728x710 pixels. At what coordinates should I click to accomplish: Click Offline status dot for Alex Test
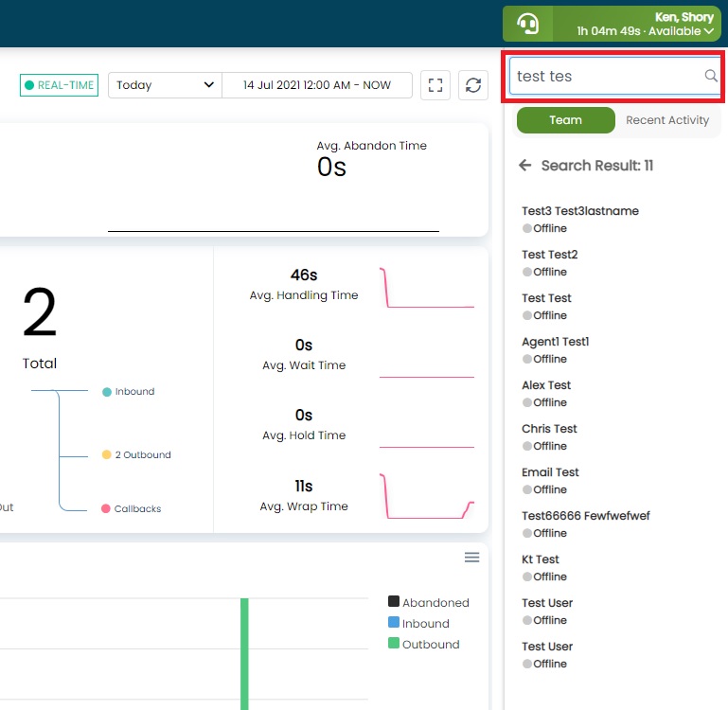coord(527,402)
